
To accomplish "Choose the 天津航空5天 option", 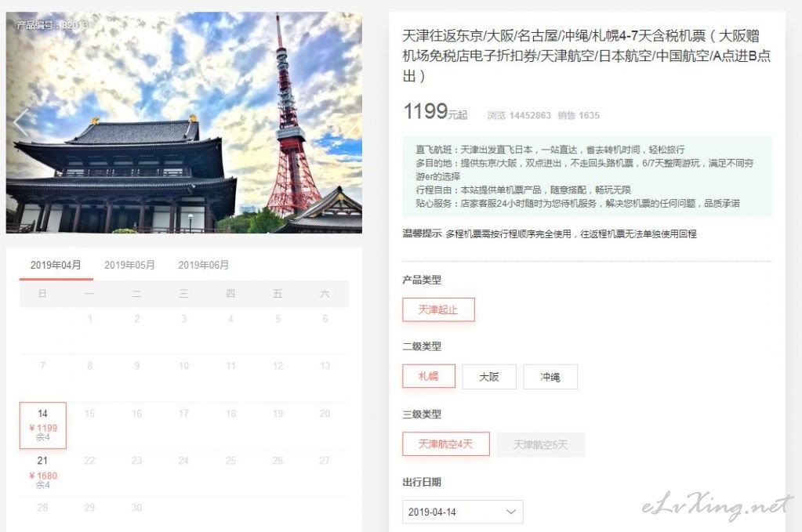I will point(541,444).
